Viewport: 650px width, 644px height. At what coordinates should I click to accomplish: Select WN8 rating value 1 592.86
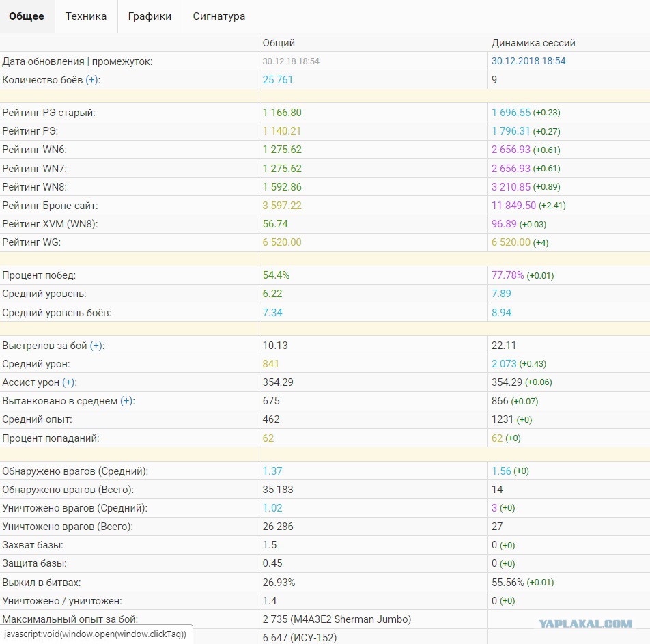pyautogui.click(x=282, y=187)
